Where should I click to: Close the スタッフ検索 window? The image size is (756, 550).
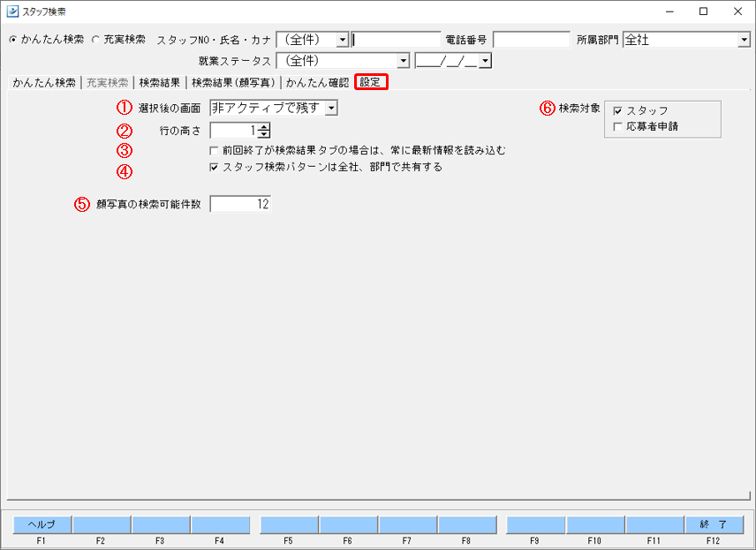click(x=737, y=11)
